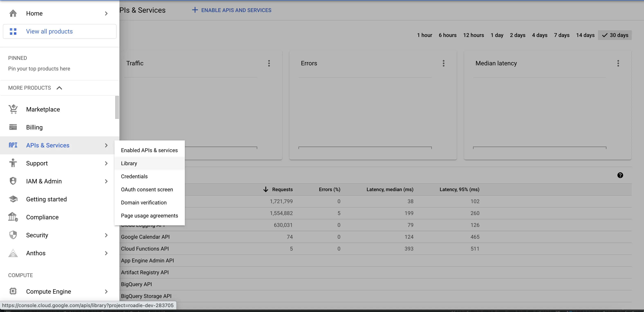The image size is (644, 312).
Task: Choose the 12 hours time filter
Action: (x=473, y=35)
